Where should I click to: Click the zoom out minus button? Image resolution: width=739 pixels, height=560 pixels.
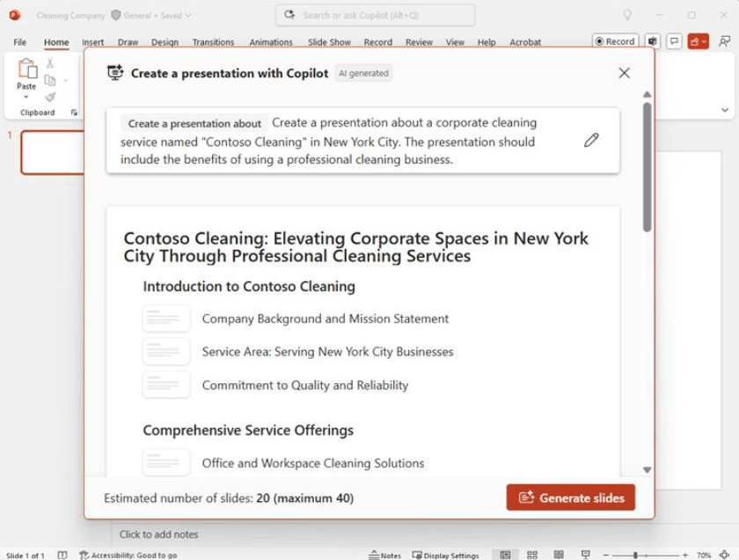click(606, 556)
